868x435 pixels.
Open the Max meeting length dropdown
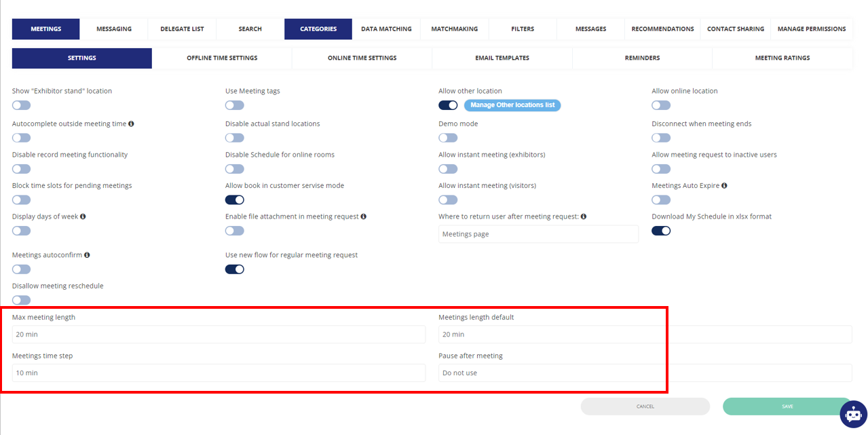tap(219, 335)
